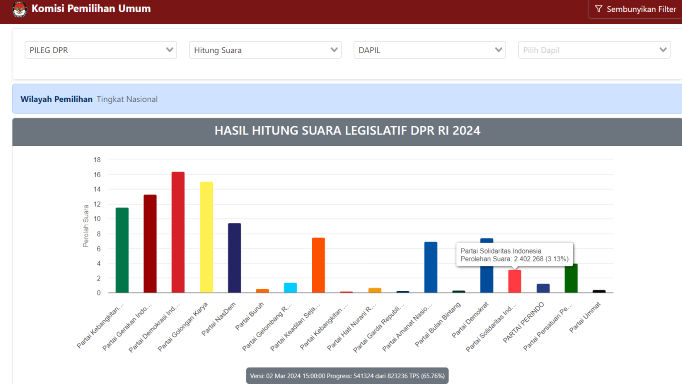The height and width of the screenshot is (384, 682).
Task: Open the Komisi Pemilihan Umum home link
Action: 91,8
